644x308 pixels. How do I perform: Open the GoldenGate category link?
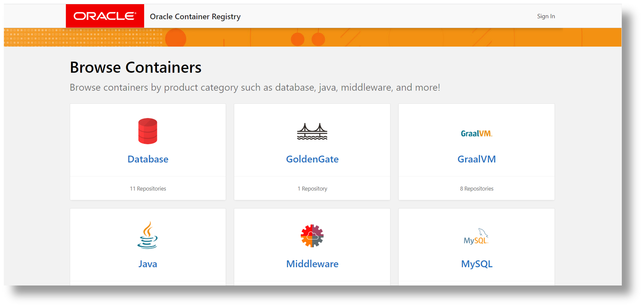(312, 159)
